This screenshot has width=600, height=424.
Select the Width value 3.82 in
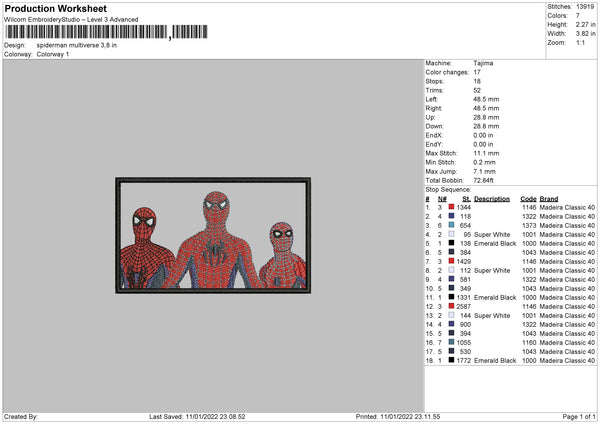point(585,34)
